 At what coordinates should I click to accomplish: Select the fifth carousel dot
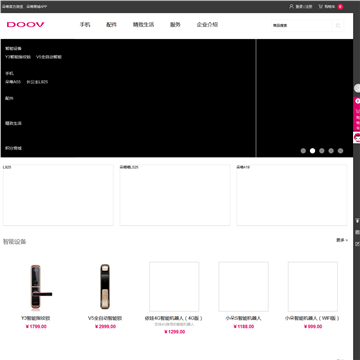coord(340,151)
